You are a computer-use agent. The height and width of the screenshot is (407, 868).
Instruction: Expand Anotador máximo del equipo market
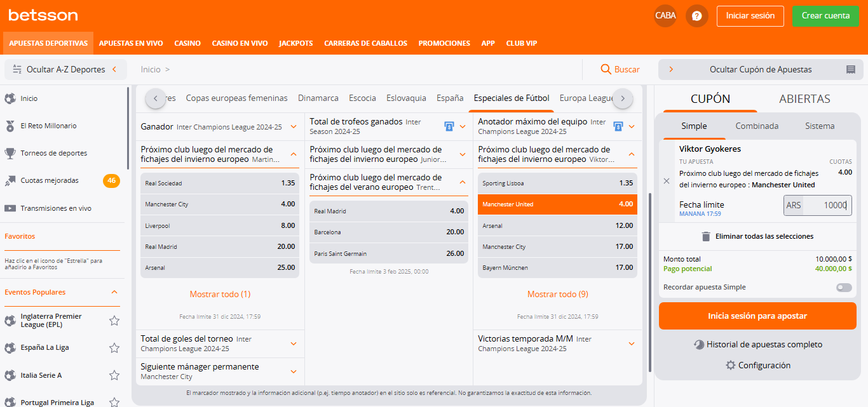[632, 127]
